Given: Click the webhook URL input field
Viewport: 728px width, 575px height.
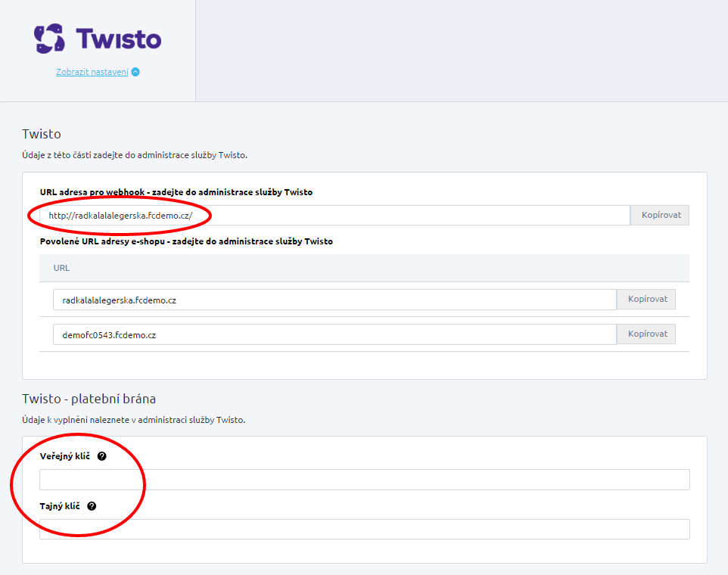Looking at the screenshot, I should 334,216.
